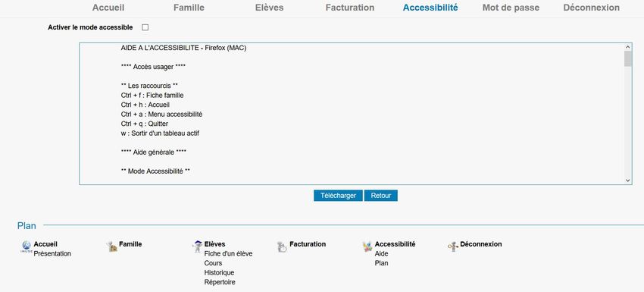Open the Famille tab in top menu

pos(189,8)
